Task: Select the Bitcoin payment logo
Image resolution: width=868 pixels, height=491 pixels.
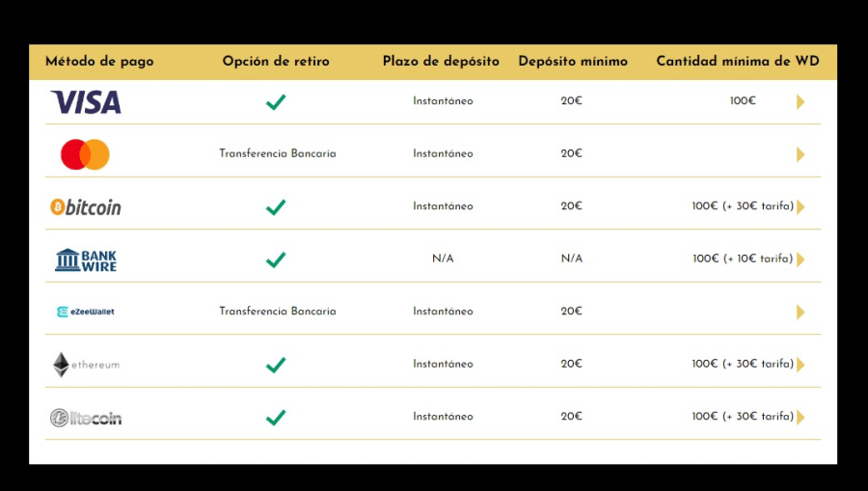Action: (x=86, y=206)
